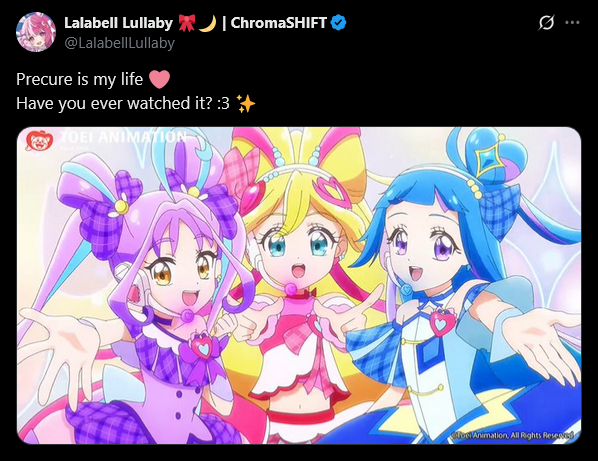Viewport: 598px width, 461px height.
Task: Click the Toei Animation red logo watermark
Action: pyautogui.click(x=39, y=140)
